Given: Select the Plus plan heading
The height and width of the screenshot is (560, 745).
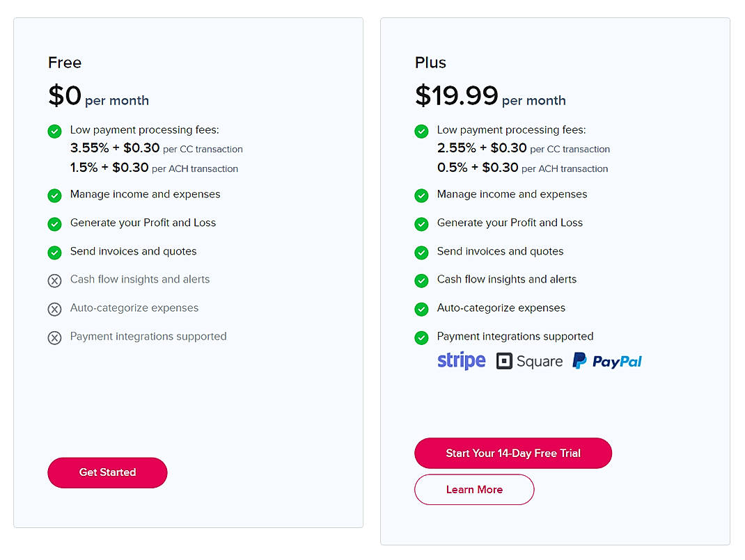Looking at the screenshot, I should (430, 63).
